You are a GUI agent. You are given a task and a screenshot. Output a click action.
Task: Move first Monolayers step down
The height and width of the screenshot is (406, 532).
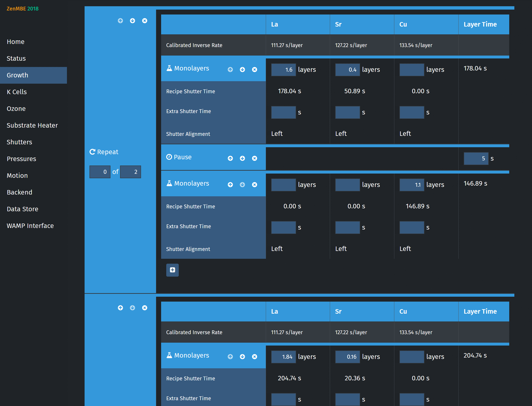click(x=242, y=70)
